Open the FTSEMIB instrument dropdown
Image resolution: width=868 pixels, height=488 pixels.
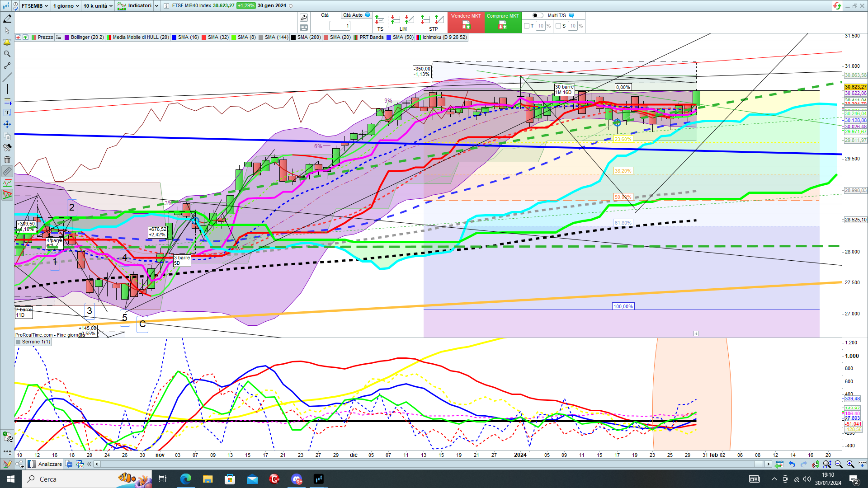pos(35,6)
